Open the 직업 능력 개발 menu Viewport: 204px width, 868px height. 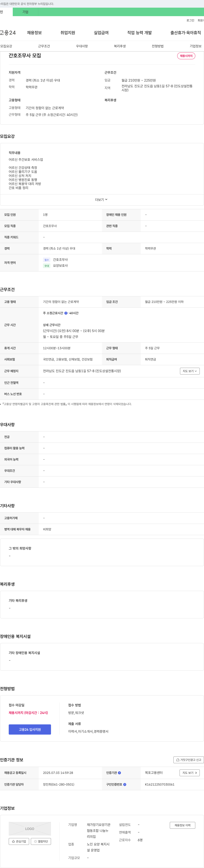click(139, 33)
